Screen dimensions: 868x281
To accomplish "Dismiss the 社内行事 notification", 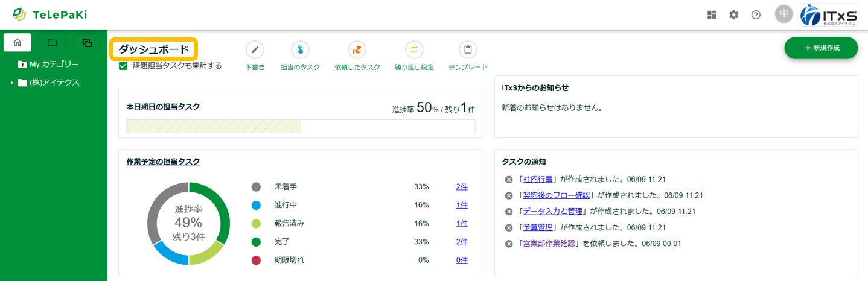I will coord(509,180).
